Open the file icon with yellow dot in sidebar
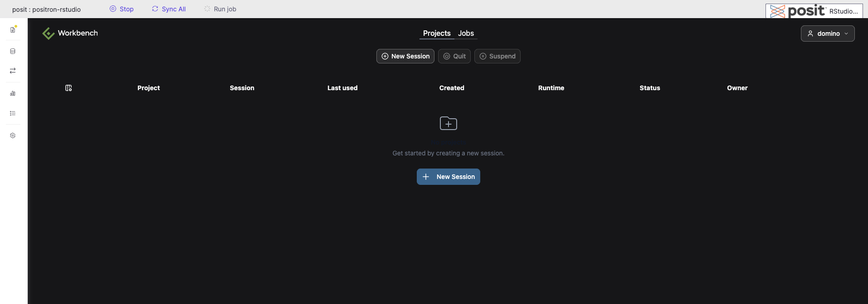The width and height of the screenshot is (868, 304). (13, 29)
